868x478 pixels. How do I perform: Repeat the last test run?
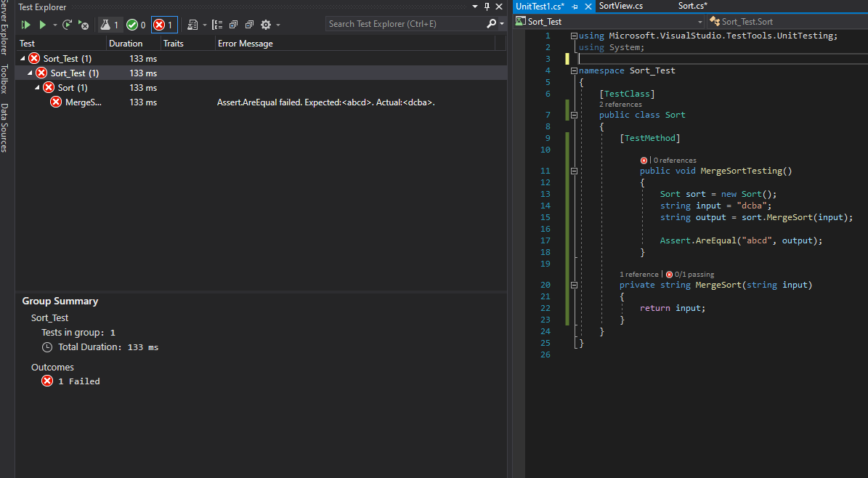click(x=67, y=25)
